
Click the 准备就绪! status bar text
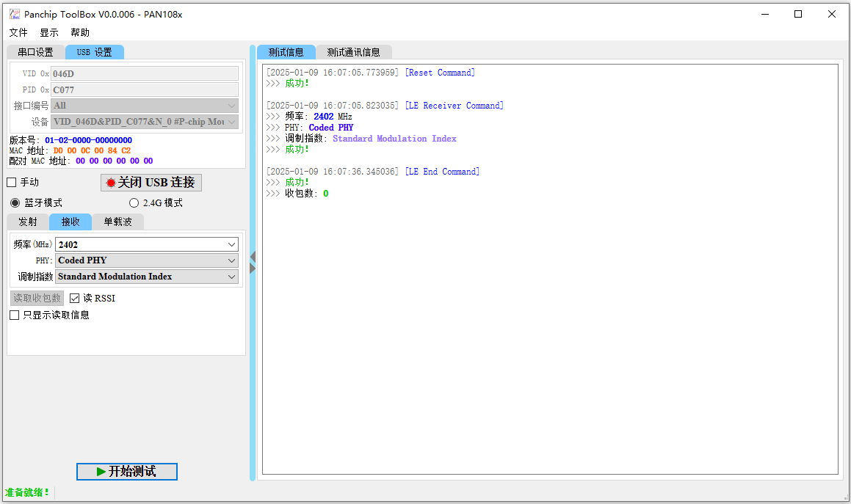click(27, 492)
